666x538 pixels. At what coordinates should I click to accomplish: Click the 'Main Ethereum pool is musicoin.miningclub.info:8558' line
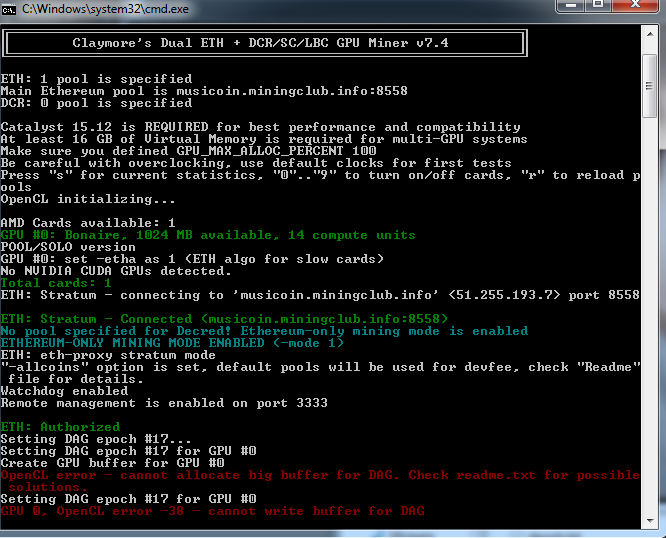point(204,91)
